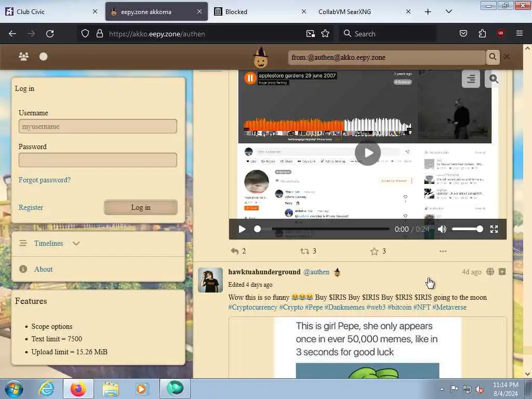Show hidden system tray icons
The image size is (532, 399).
442,390
